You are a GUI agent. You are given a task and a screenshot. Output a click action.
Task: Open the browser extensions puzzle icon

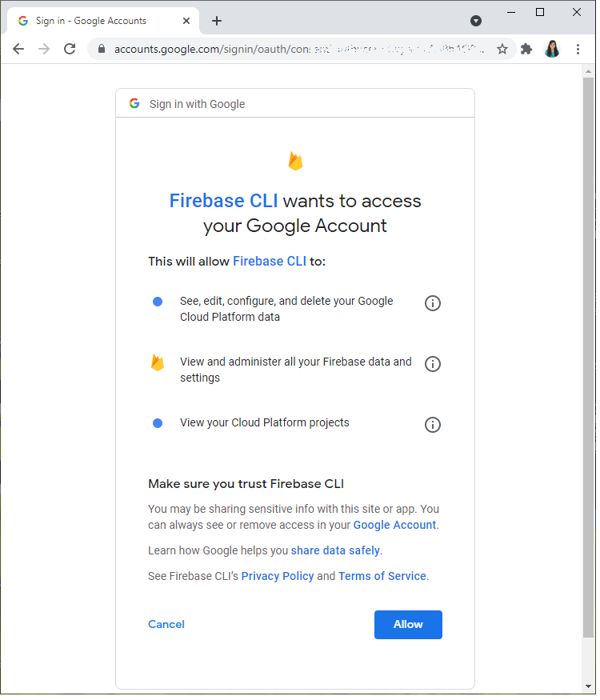pos(526,49)
